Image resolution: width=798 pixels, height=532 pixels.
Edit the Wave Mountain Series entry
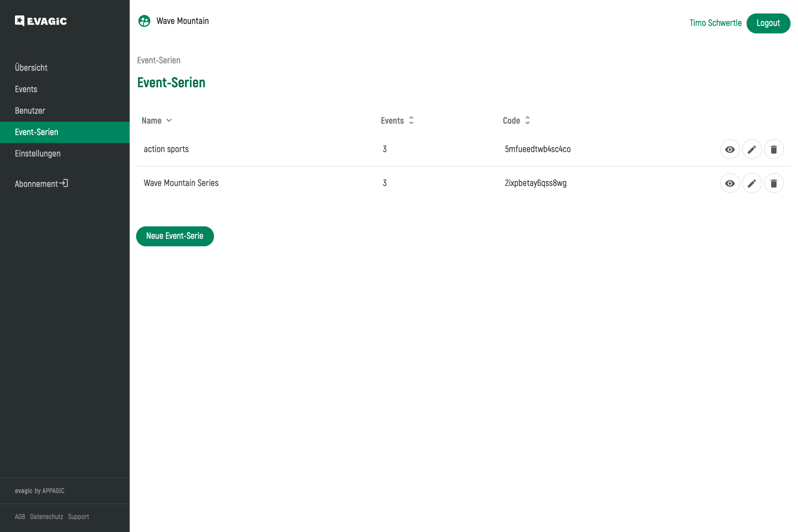click(x=752, y=183)
